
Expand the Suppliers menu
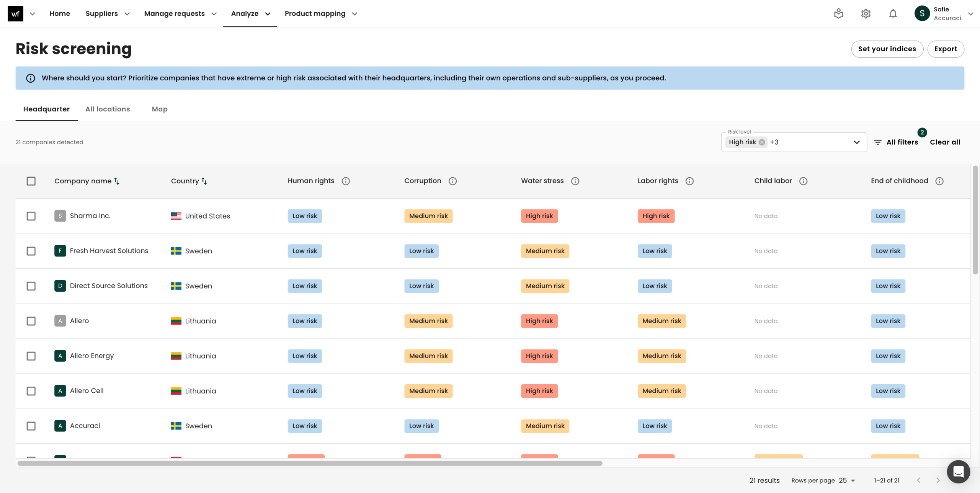pos(108,14)
